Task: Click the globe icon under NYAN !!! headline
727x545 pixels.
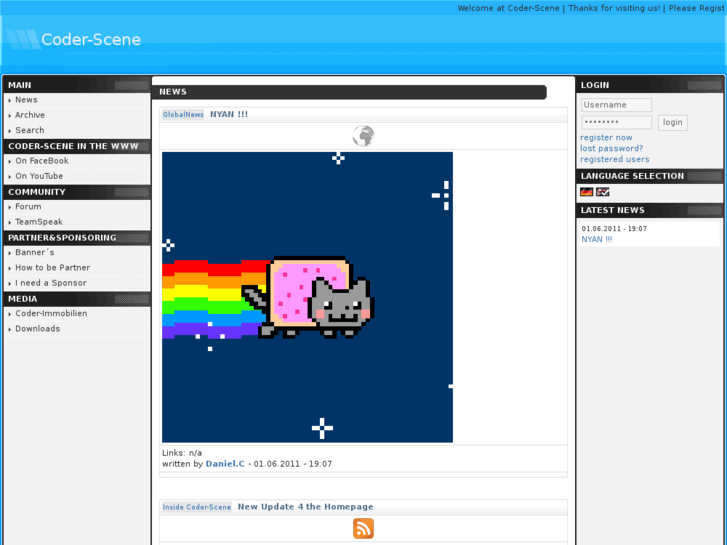Action: [363, 136]
